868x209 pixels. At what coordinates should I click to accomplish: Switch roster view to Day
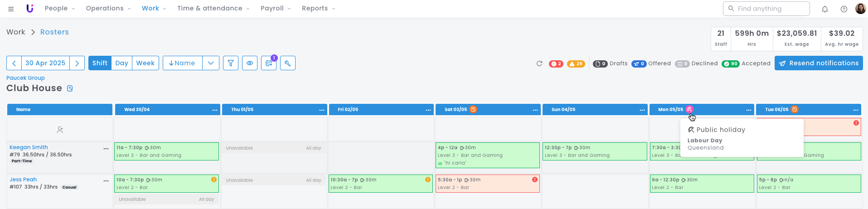(x=121, y=63)
